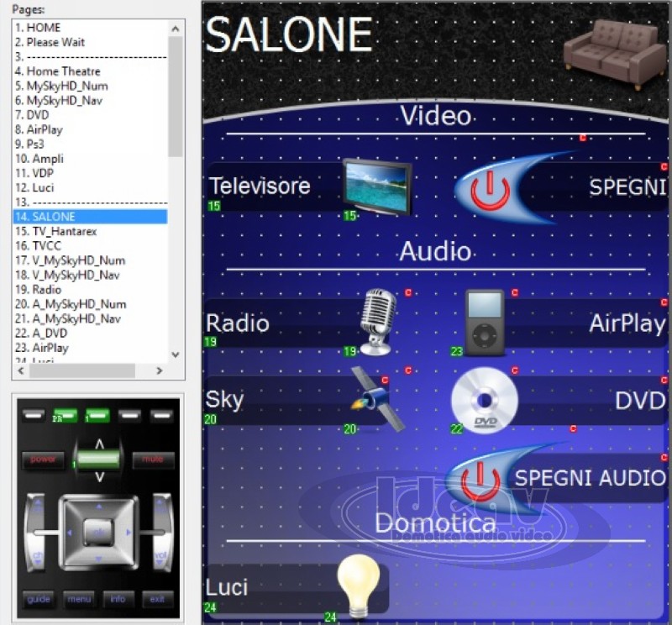
Task: Click the iPod icon beside the AirPlay label
Action: [x=485, y=323]
